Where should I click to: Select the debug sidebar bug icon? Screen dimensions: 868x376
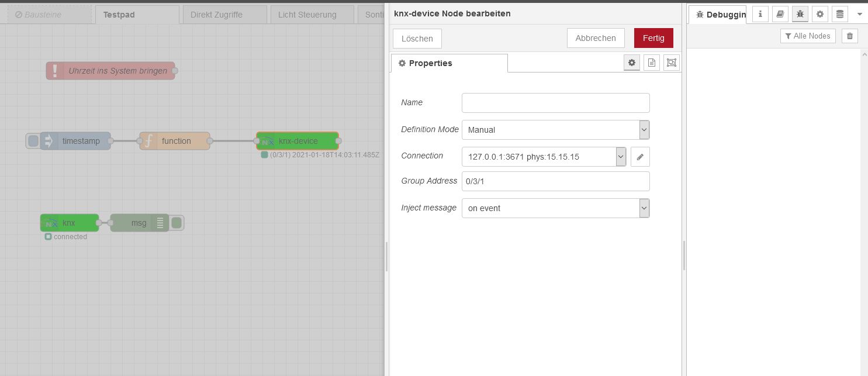(x=800, y=13)
